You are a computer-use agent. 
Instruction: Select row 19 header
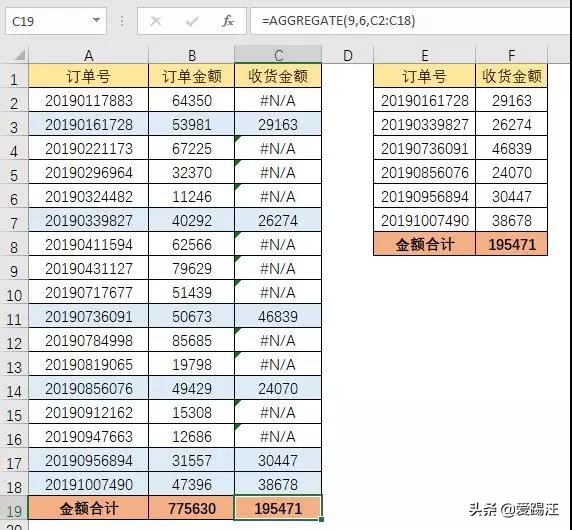coord(14,509)
